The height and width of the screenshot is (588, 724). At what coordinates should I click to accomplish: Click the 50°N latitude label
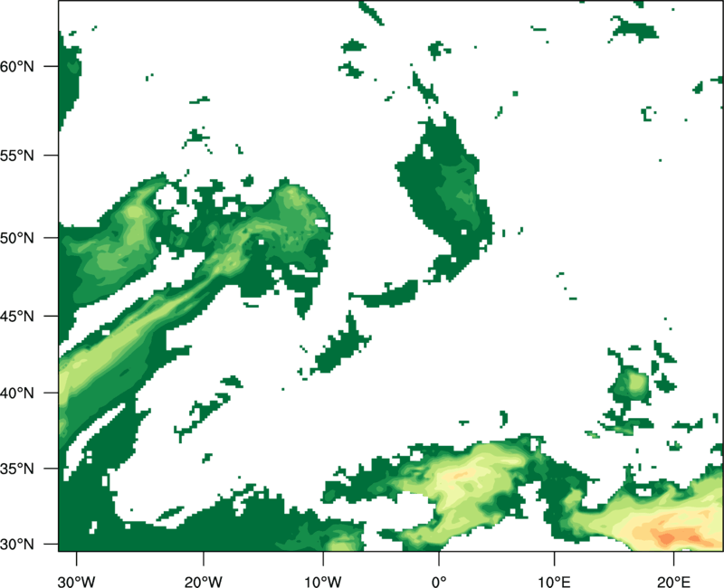17,238
